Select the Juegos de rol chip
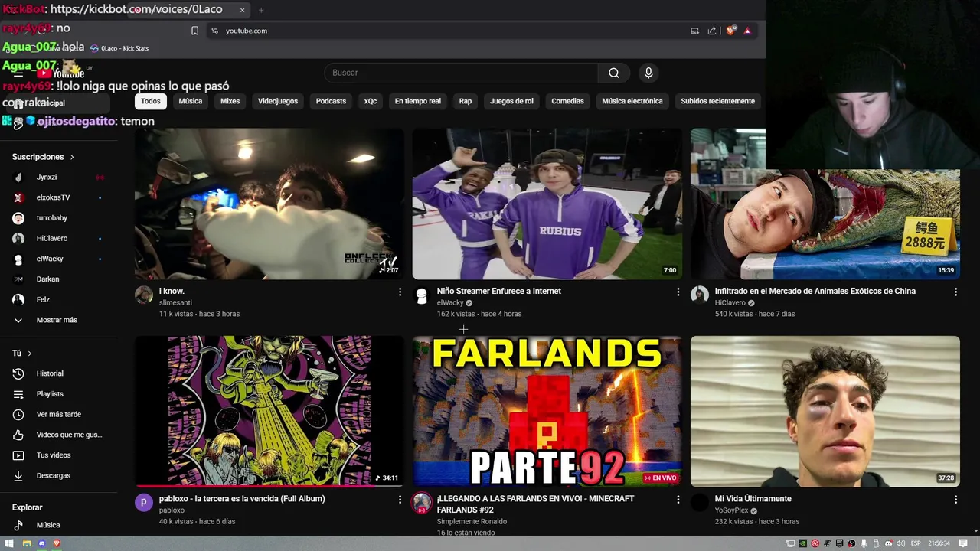Image resolution: width=980 pixels, height=551 pixels. [511, 101]
